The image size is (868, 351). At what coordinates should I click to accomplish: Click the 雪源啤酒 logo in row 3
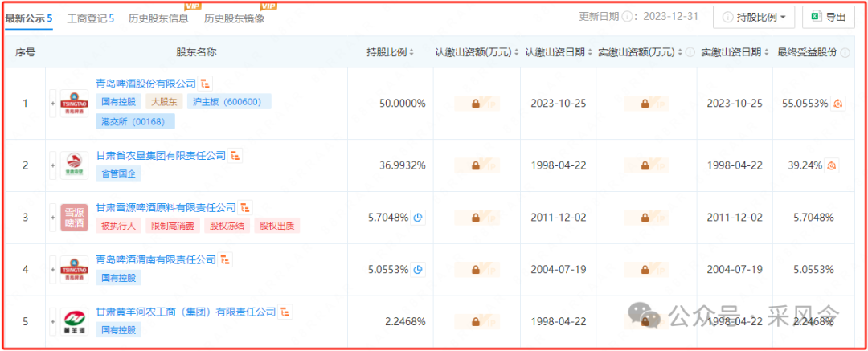click(x=74, y=217)
